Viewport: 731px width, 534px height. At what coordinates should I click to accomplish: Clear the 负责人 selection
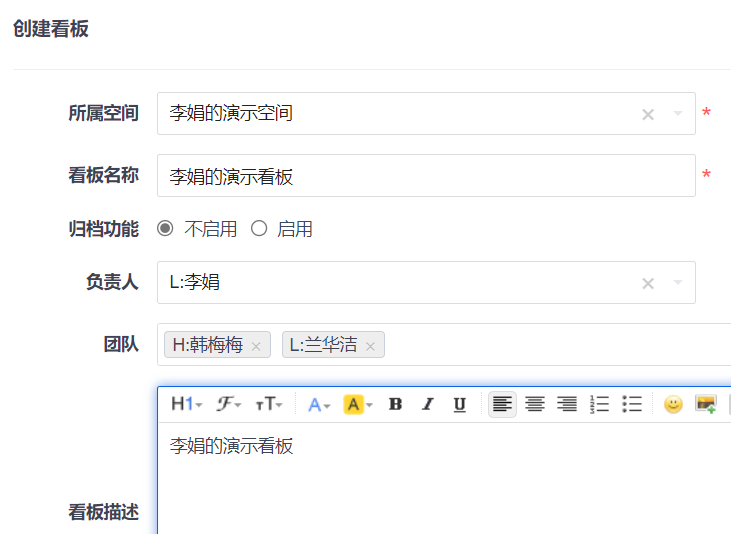648,283
